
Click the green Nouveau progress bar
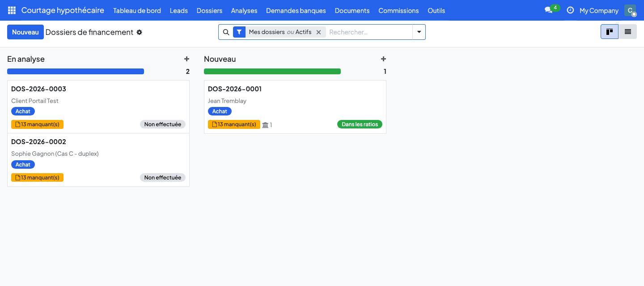[x=272, y=71]
